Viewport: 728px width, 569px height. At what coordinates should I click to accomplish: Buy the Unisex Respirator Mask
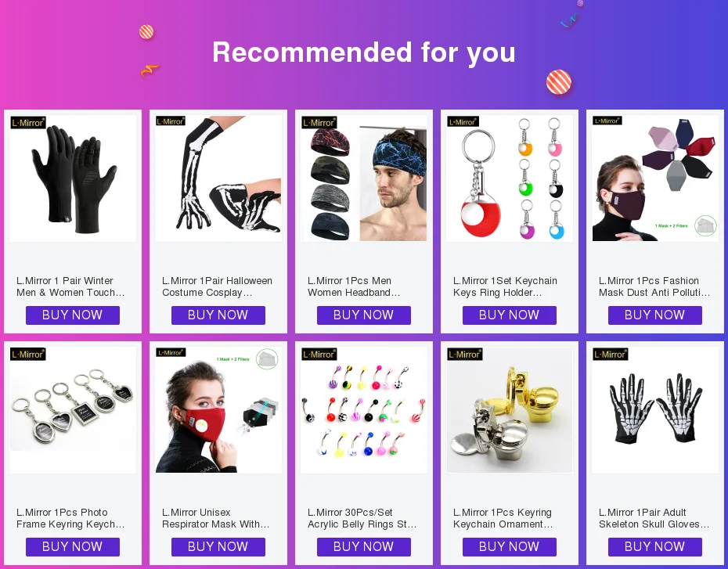point(218,547)
